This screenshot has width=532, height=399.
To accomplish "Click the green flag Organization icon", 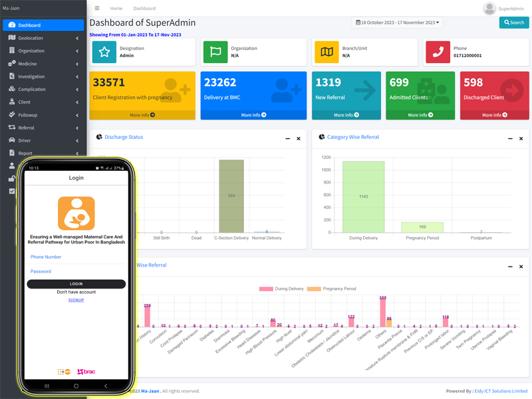I will tap(215, 52).
